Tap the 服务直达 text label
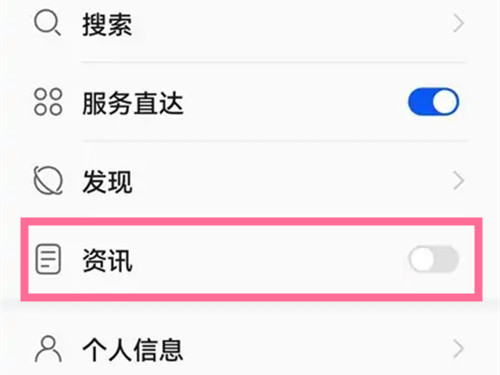 click(133, 103)
